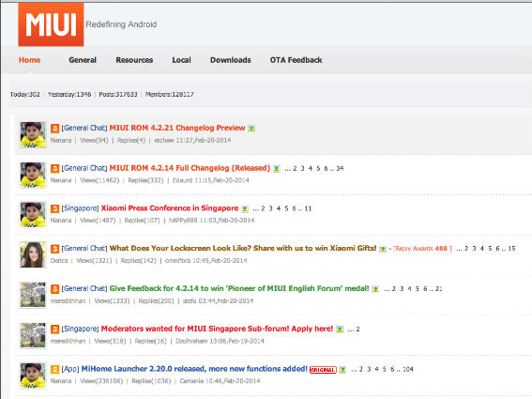Open Give Feedback for 4.2.14 thread
Screen dimensions: 532x399
(x=239, y=288)
